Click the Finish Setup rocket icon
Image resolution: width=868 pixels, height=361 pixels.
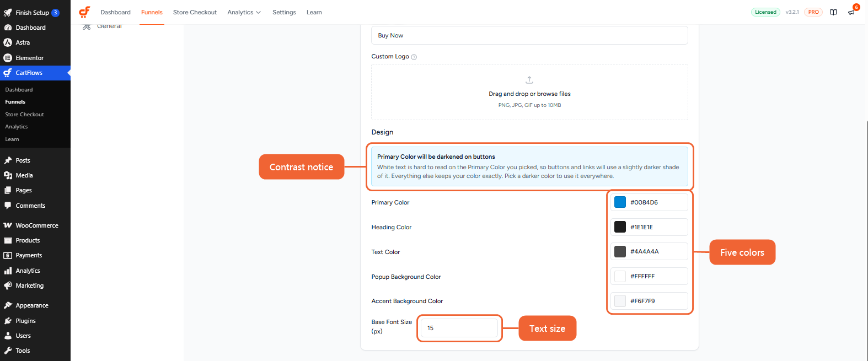(x=8, y=13)
